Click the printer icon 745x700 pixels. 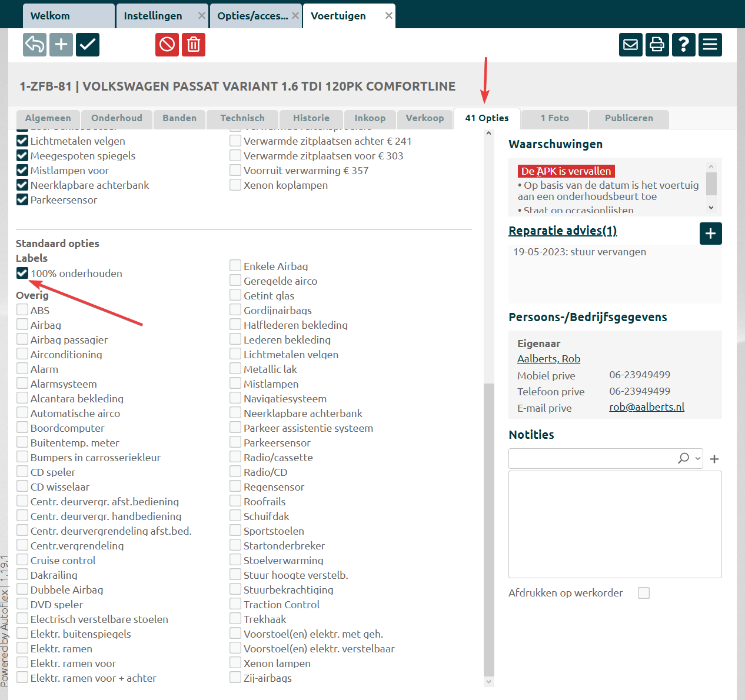[657, 45]
